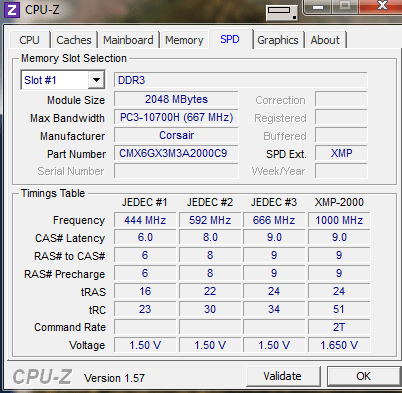Click the Memory Slot Selection group title

(x=74, y=58)
